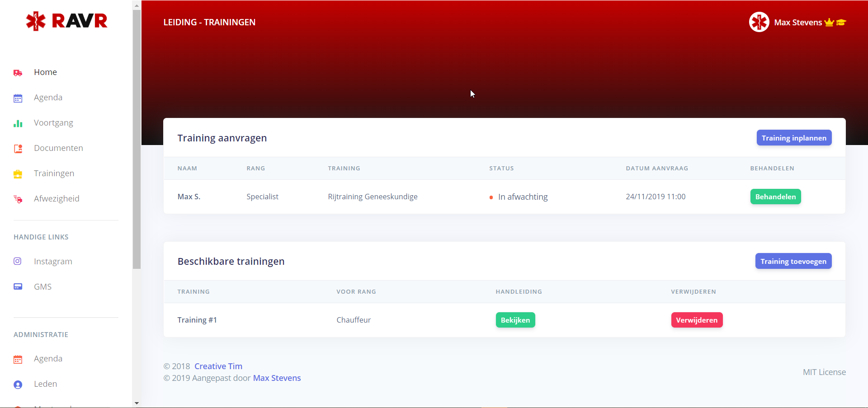Image resolution: width=868 pixels, height=408 pixels.
Task: Click the green Behandelen button
Action: [x=775, y=197]
